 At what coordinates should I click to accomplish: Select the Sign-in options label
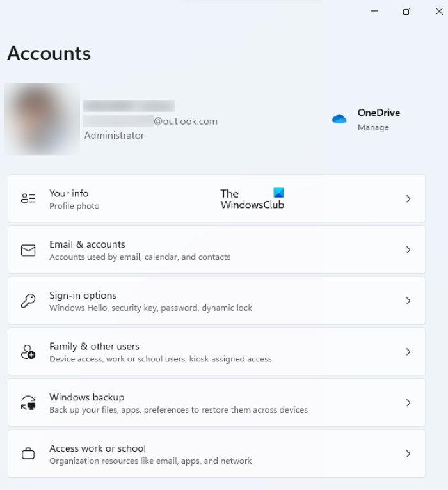coord(83,296)
